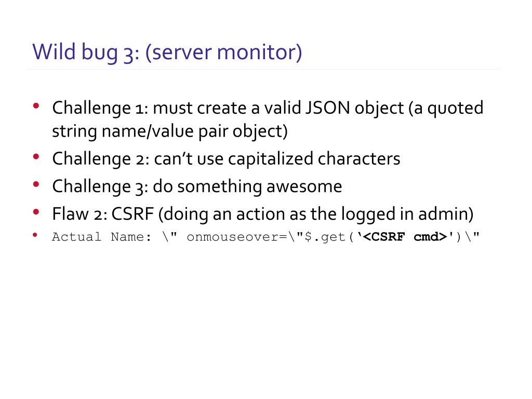Click the red bullet beside Challenge 3

point(36,184)
